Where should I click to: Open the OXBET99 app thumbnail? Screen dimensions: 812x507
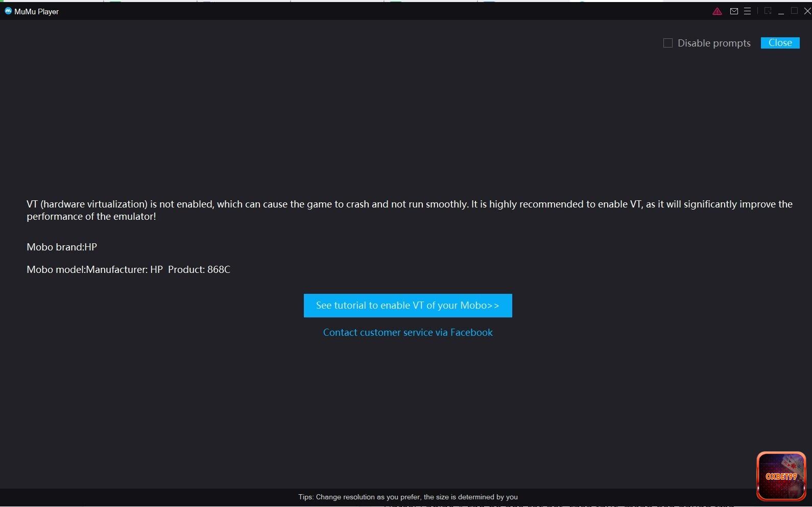pos(781,476)
